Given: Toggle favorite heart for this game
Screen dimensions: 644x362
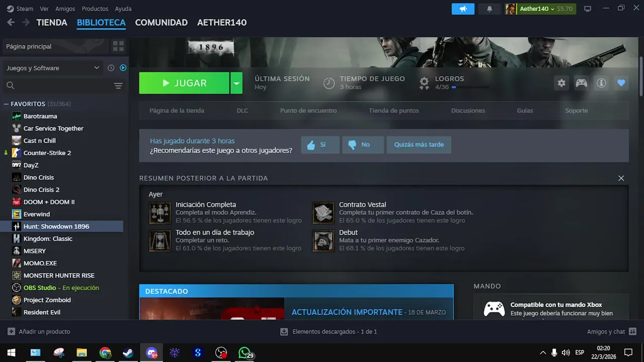Looking at the screenshot, I should point(621,83).
